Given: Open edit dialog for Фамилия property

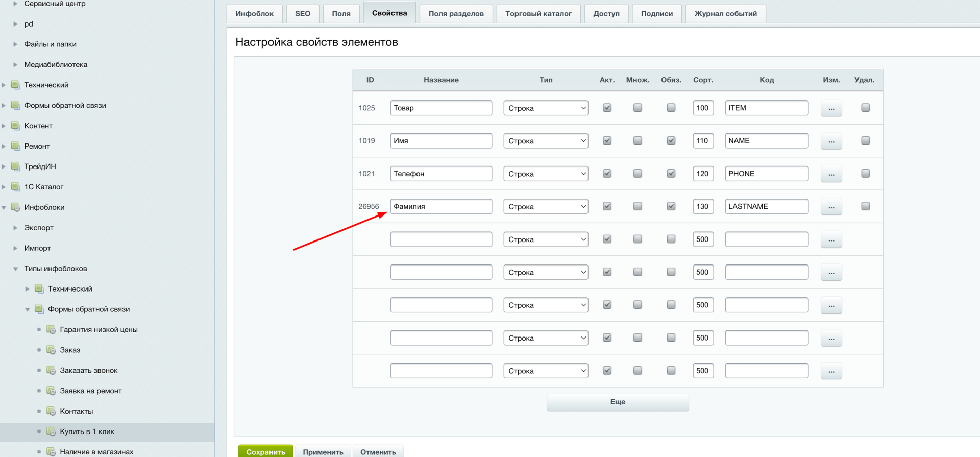Looking at the screenshot, I should 831,207.
